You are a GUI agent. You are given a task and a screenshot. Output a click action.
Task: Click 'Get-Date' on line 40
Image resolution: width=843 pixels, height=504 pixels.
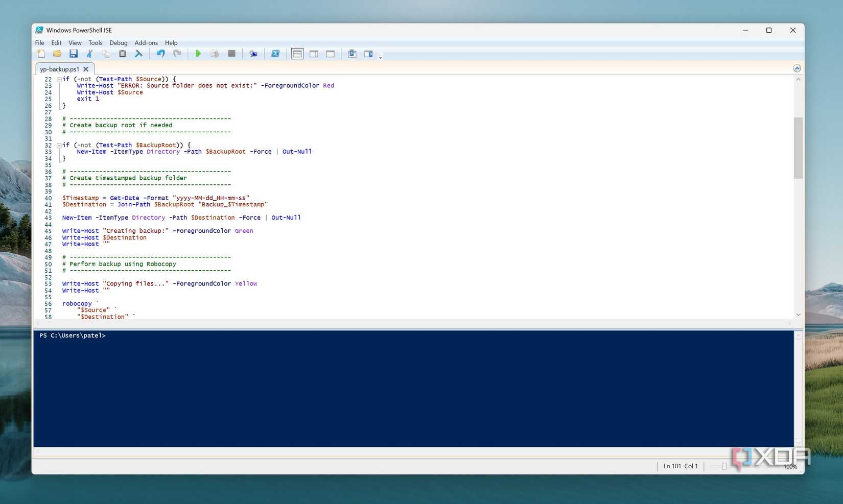click(x=125, y=198)
